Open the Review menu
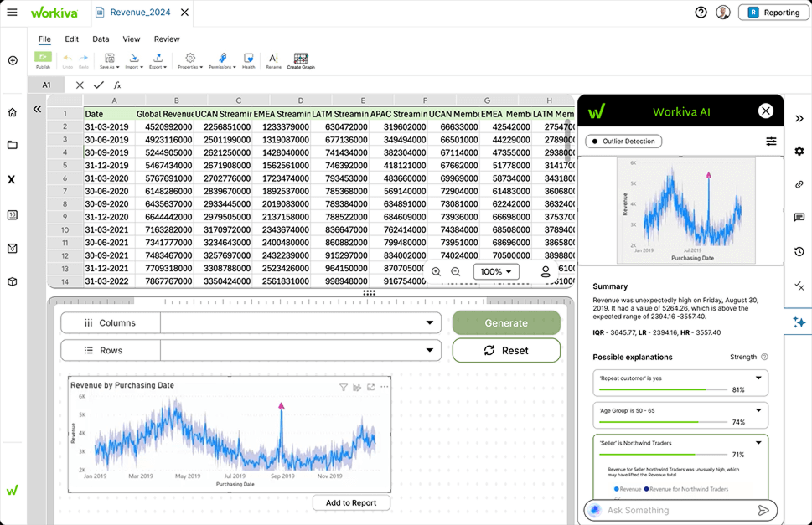Viewport: 812px width, 525px height. pyautogui.click(x=167, y=39)
